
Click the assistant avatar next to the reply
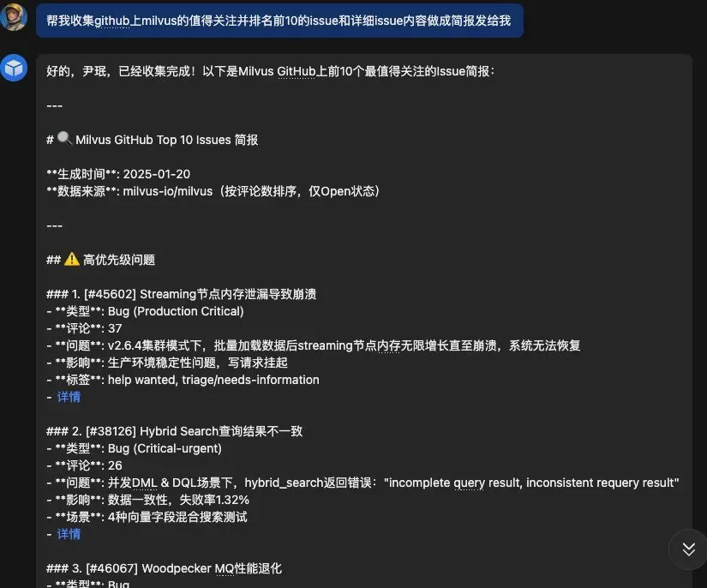click(14, 68)
